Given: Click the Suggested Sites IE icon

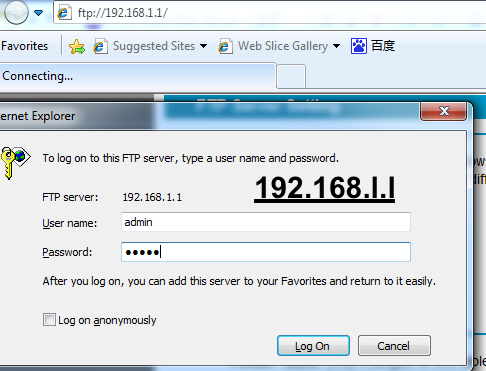Looking at the screenshot, I should click(100, 46).
